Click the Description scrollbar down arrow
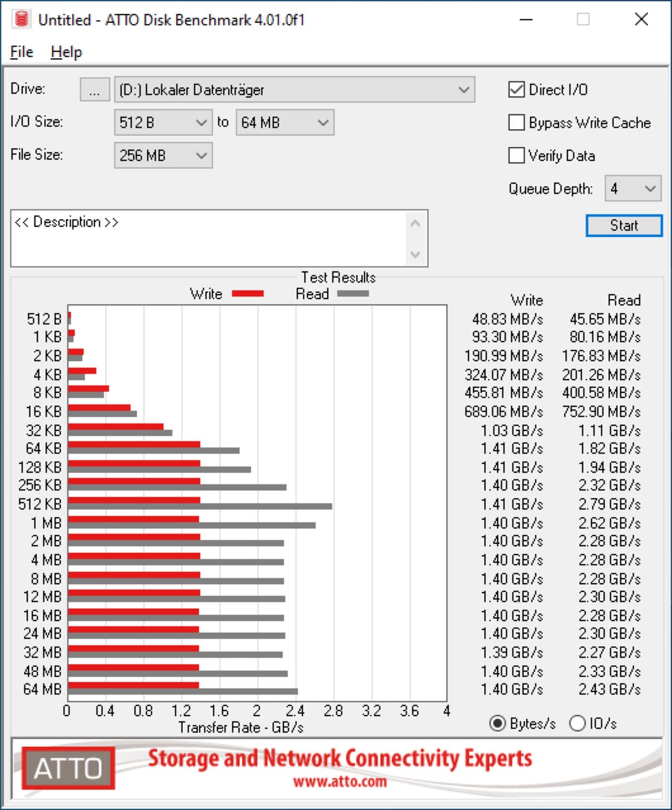 pos(415,254)
